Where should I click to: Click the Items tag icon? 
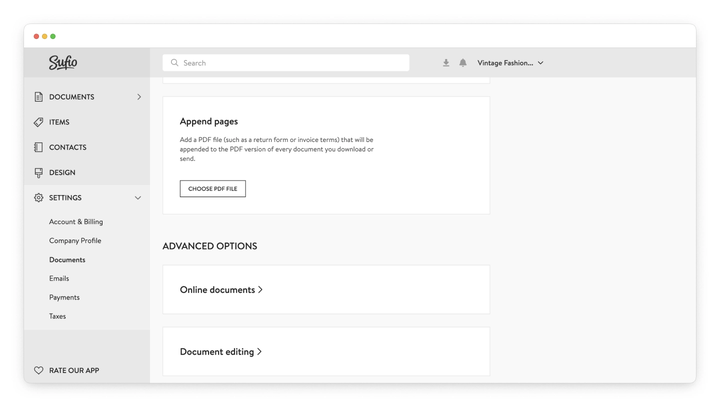(x=39, y=122)
